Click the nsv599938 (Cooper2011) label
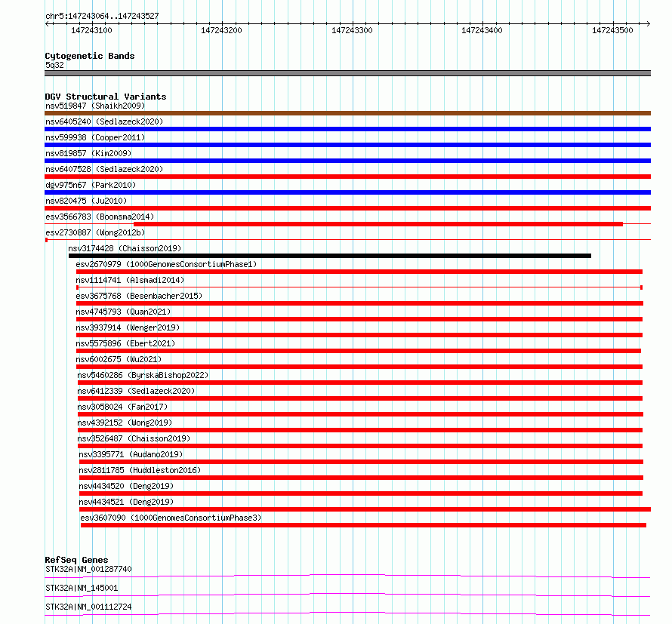Screen dimensions: 672x624 point(95,137)
